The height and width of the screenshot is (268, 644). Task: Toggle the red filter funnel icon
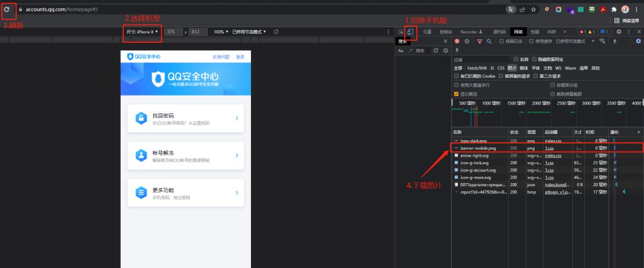coord(479,41)
